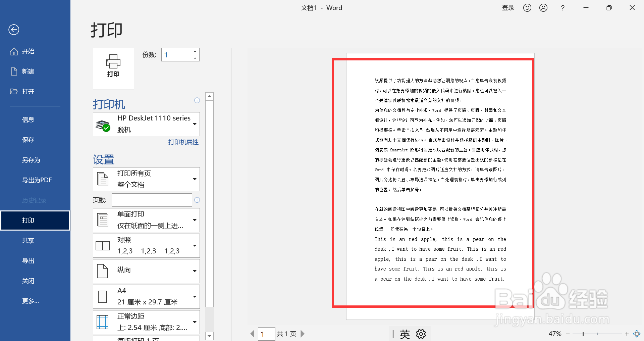Click the settings scrollbar down arrow
The width and height of the screenshot is (644, 341).
coord(209,336)
